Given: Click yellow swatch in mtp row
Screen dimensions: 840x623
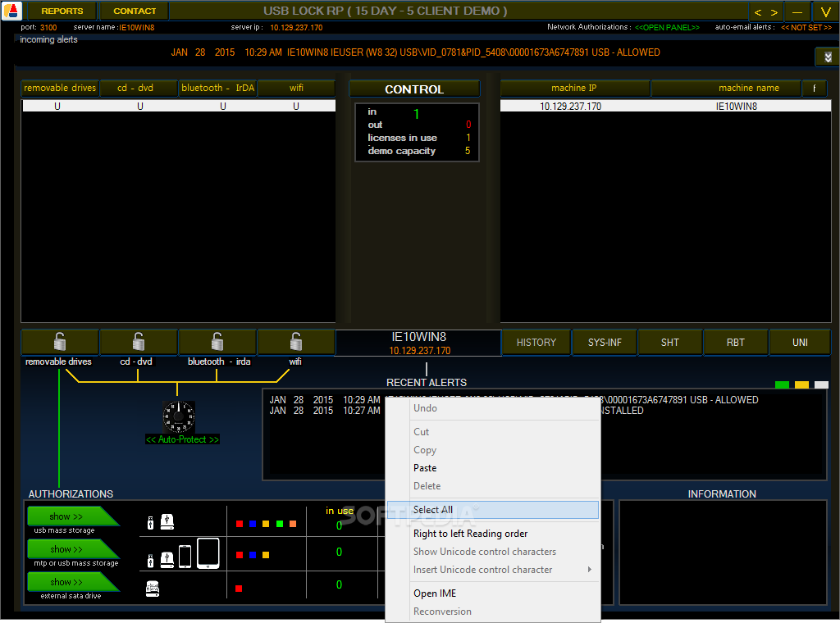Looking at the screenshot, I should tap(266, 555).
